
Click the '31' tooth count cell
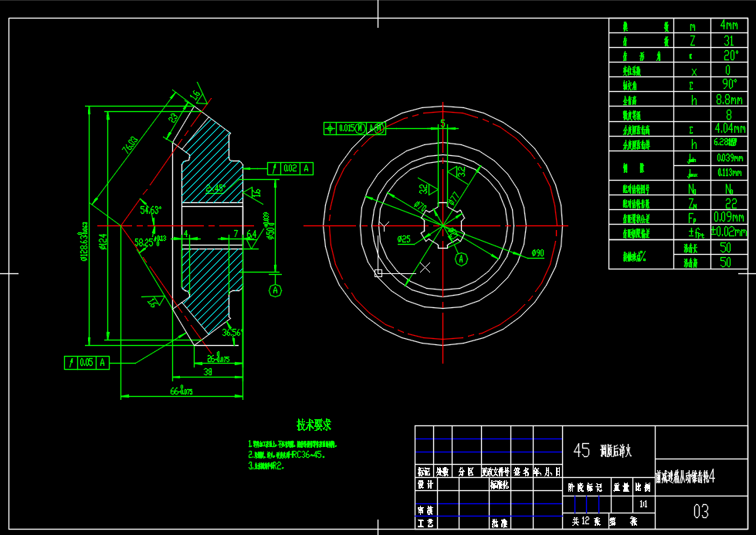[x=728, y=40]
